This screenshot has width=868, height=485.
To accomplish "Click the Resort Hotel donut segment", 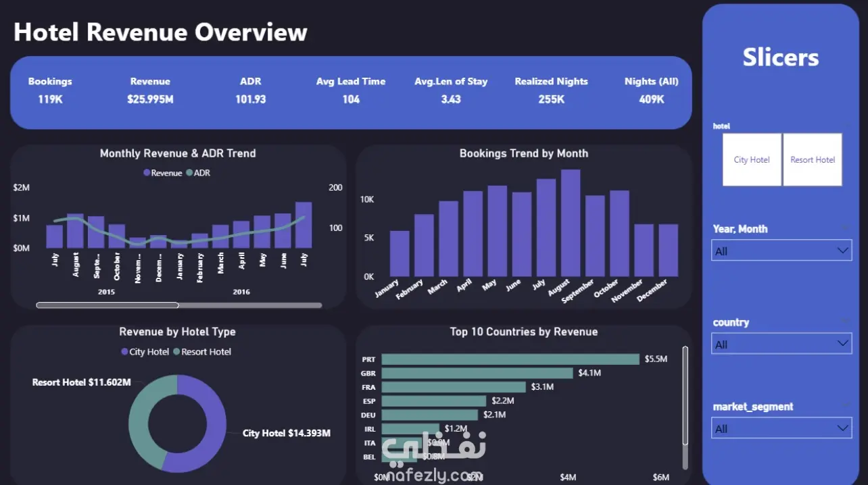I will 139,419.
